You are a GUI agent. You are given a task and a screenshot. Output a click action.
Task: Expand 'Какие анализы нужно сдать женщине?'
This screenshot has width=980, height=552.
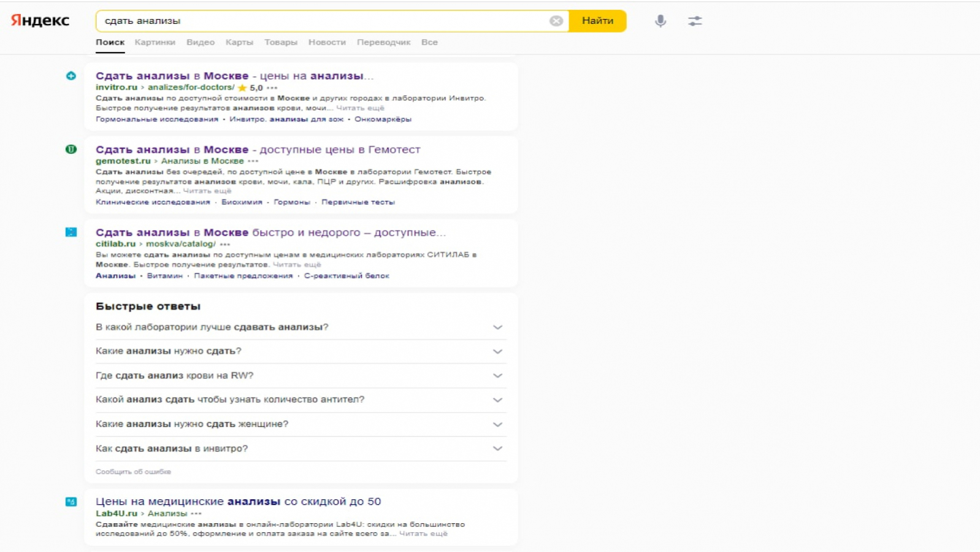coord(301,424)
